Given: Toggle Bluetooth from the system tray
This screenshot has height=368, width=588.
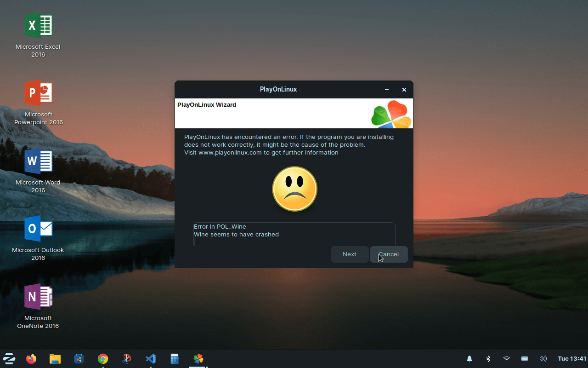Looking at the screenshot, I should pyautogui.click(x=488, y=359).
